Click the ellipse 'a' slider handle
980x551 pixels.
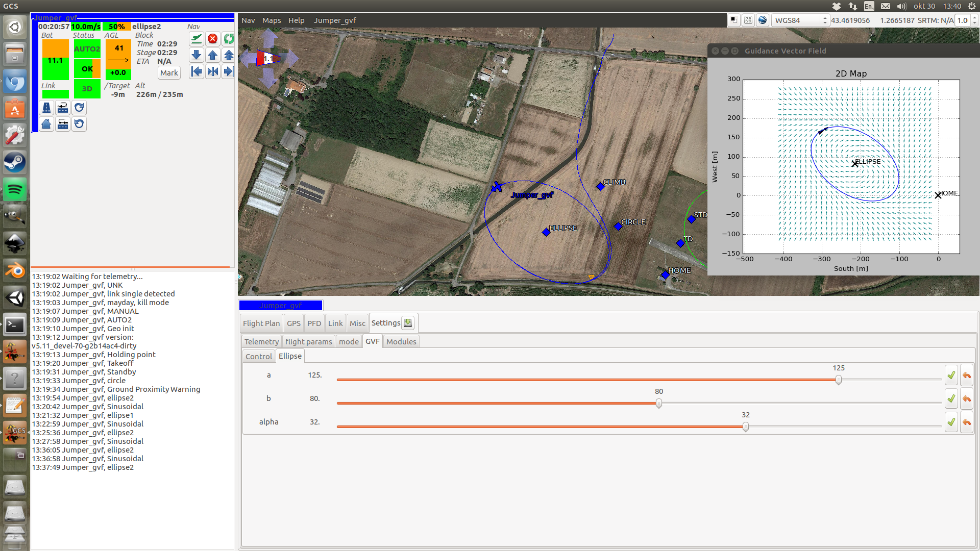(839, 380)
